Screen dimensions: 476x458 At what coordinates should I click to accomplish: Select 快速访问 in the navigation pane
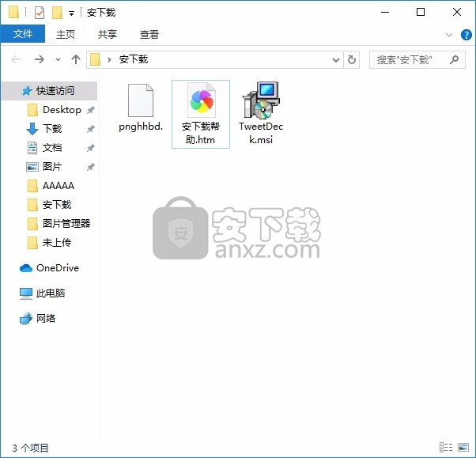[50, 90]
